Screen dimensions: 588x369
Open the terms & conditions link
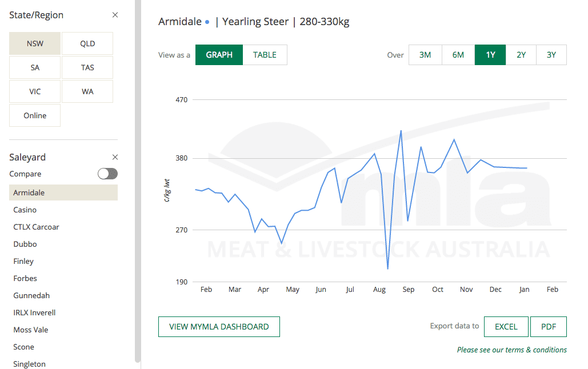pos(512,350)
